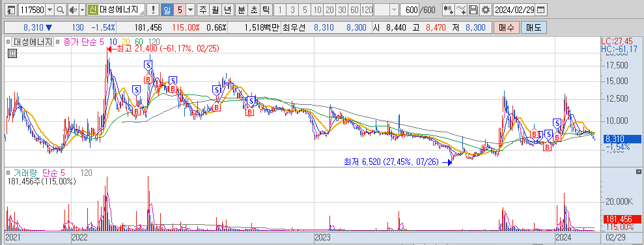Click the panel layout icon before the stock code
This screenshot has height=245, width=644.
click(x=12, y=10)
